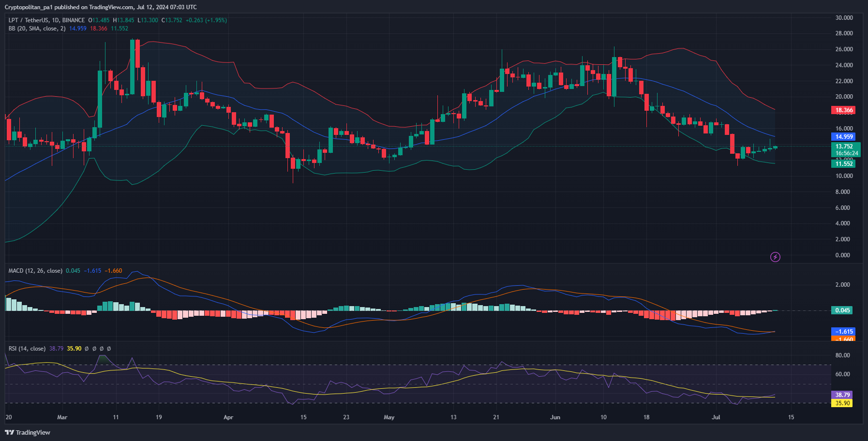Click the blue 14.959 value in BB legend
The height and width of the screenshot is (441, 868).
point(78,29)
